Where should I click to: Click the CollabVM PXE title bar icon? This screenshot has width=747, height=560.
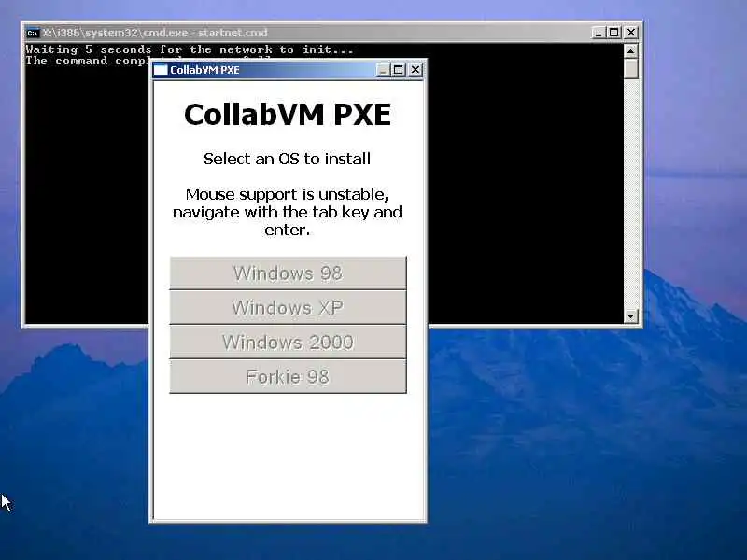161,70
